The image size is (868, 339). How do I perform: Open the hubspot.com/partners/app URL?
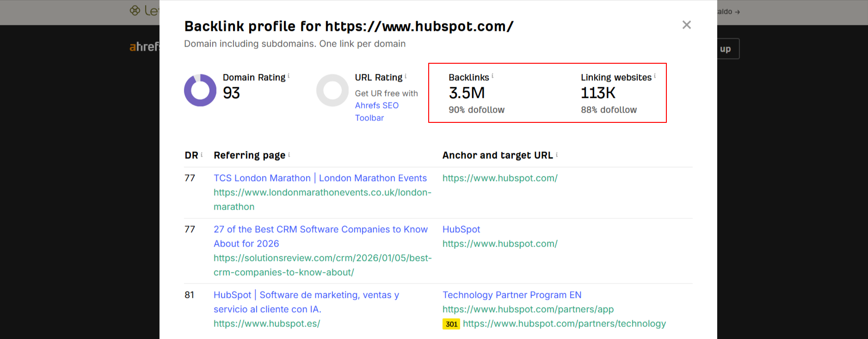(528, 309)
